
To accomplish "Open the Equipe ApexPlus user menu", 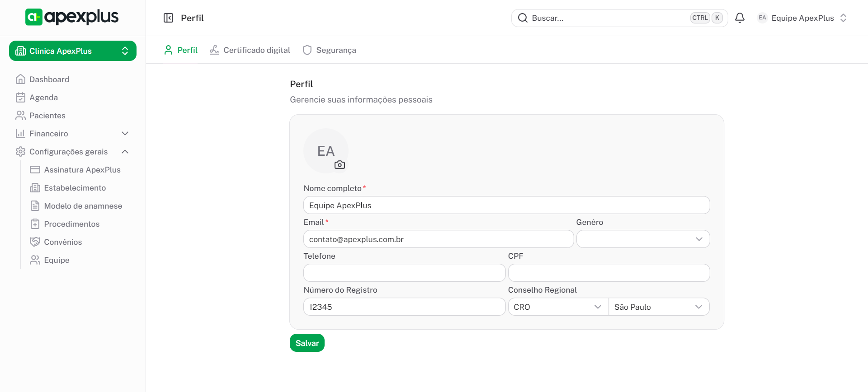I will (802, 18).
